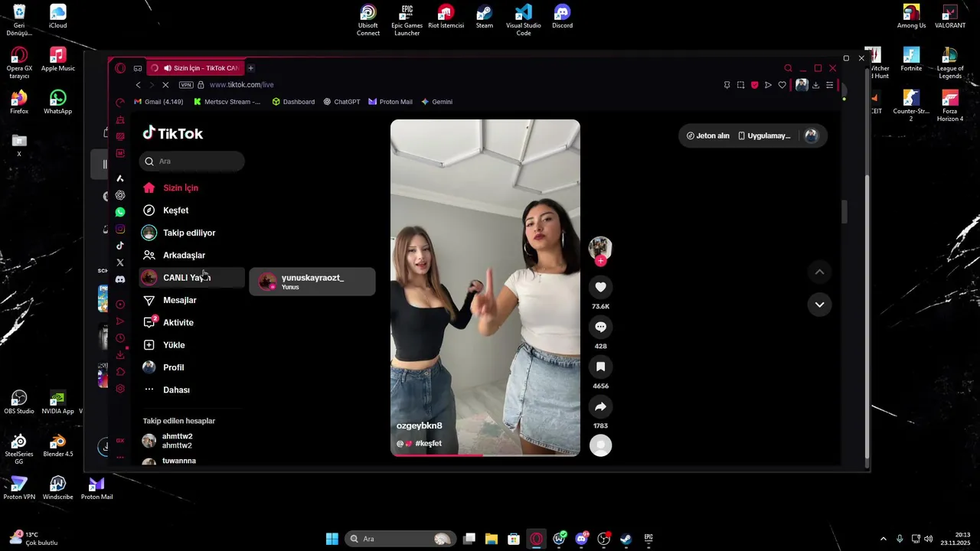This screenshot has width=980, height=551.
Task: Open the Opera tab search magnifier
Action: [788, 68]
